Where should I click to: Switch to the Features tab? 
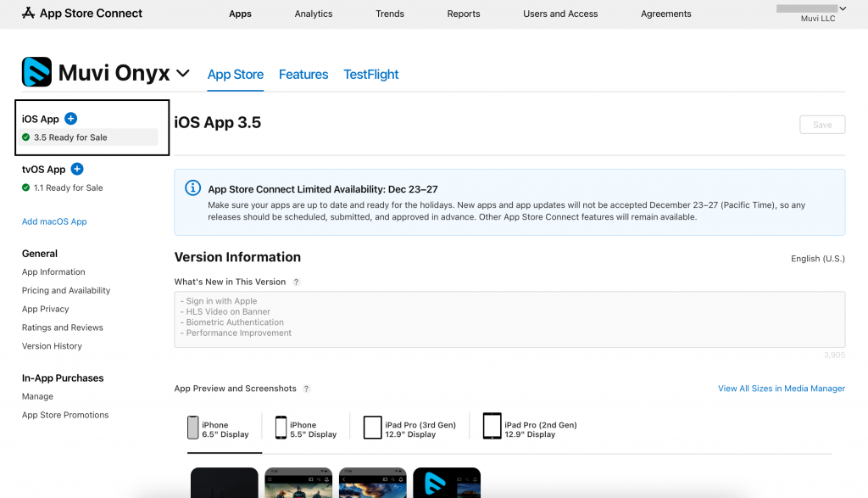click(x=303, y=75)
